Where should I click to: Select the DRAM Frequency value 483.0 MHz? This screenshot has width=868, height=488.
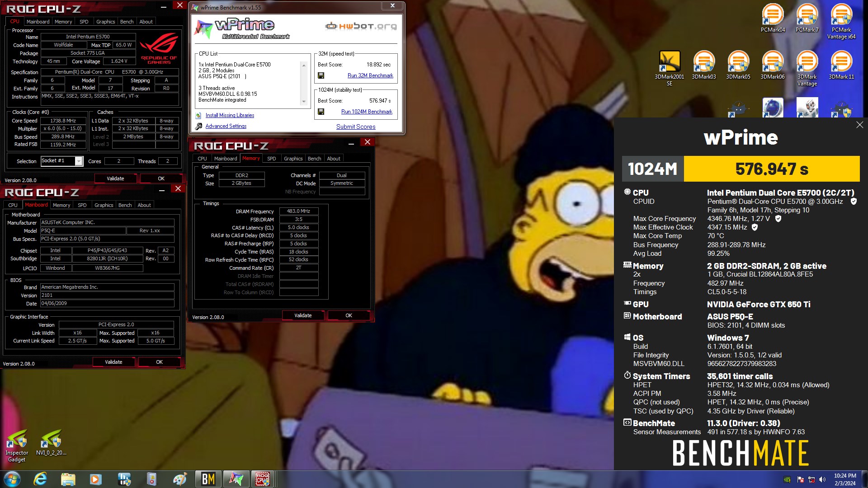299,211
